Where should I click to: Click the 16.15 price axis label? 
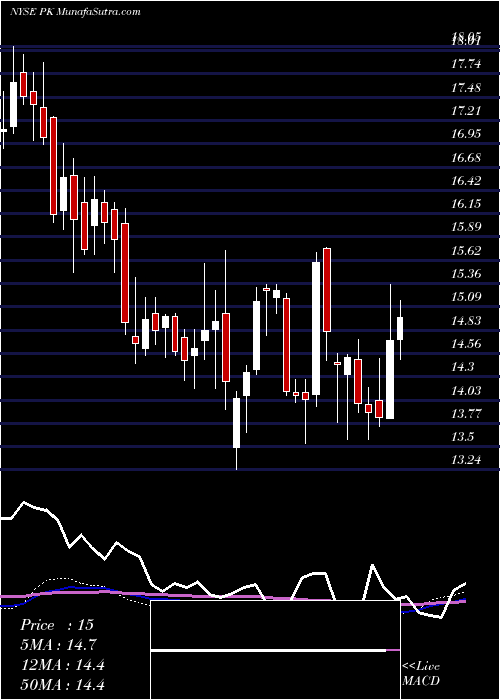tap(466, 204)
